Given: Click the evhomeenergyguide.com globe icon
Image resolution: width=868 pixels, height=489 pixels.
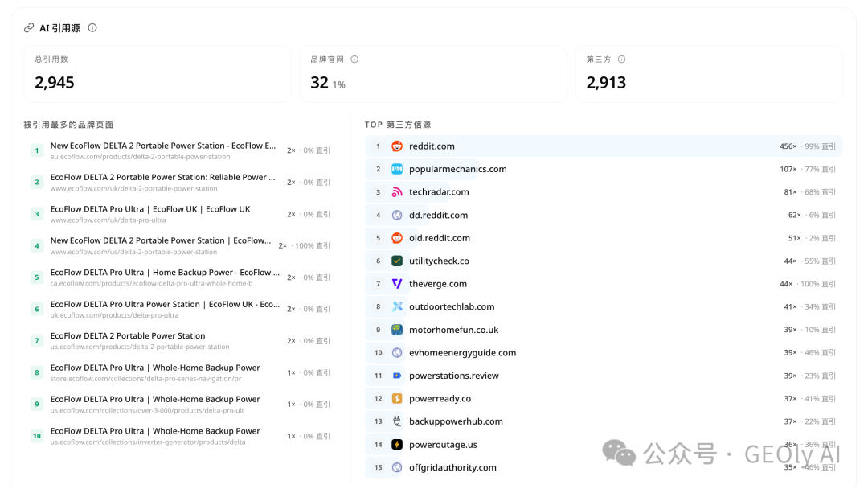Looking at the screenshot, I should (397, 353).
